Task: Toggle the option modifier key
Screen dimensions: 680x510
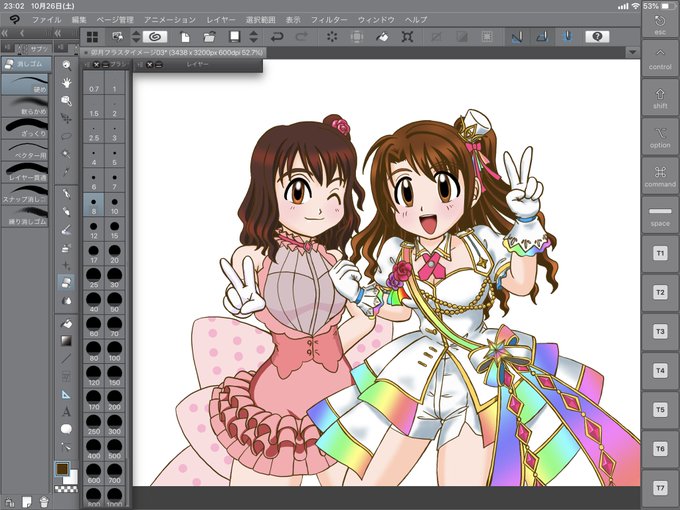Action: click(660, 137)
